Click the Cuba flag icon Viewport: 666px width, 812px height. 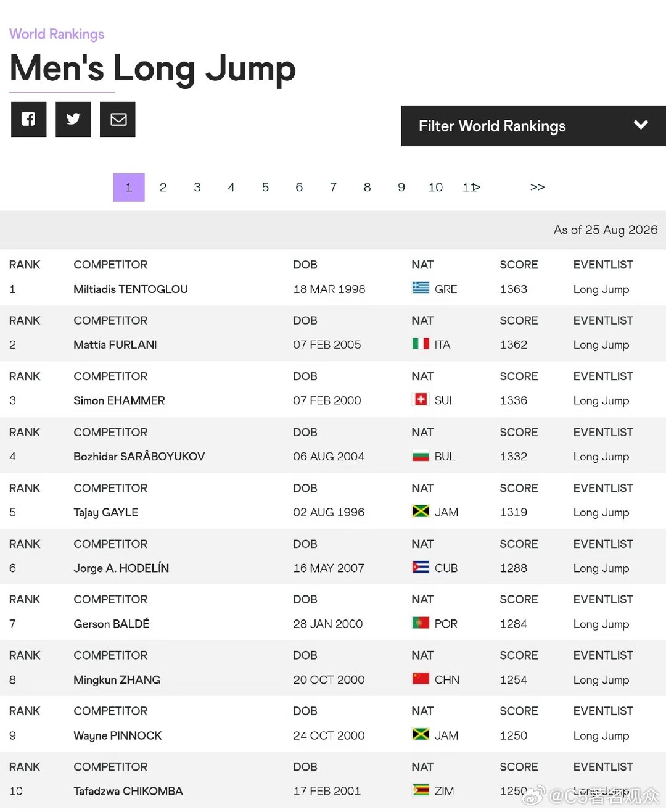pos(421,567)
